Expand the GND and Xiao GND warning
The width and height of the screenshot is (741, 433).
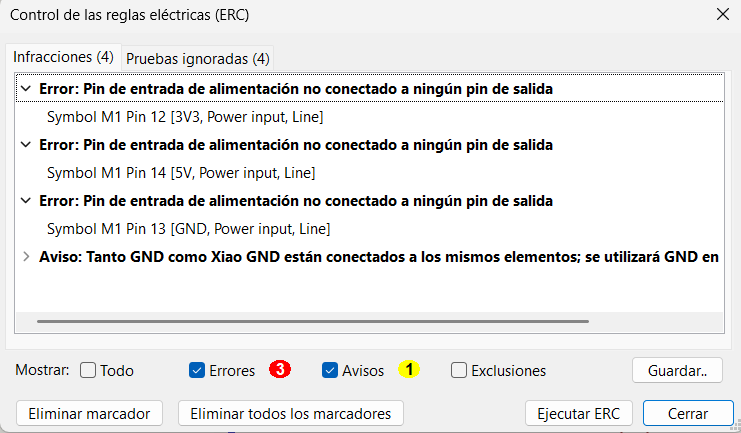click(x=26, y=257)
